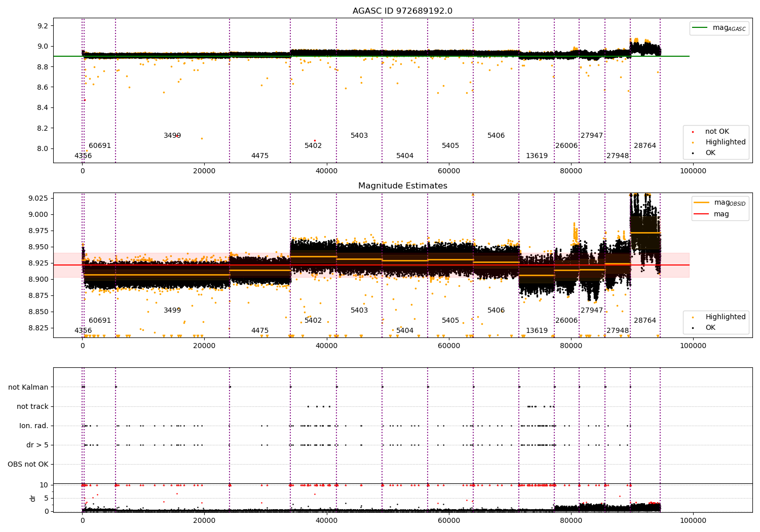Click the 9.025 tick on middle plot y-axis

point(39,198)
